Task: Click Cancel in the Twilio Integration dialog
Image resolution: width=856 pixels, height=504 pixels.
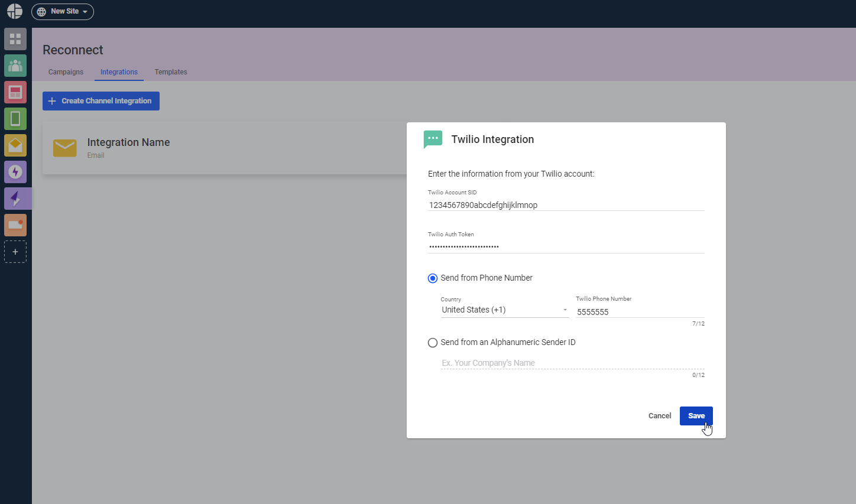Action: 660,416
